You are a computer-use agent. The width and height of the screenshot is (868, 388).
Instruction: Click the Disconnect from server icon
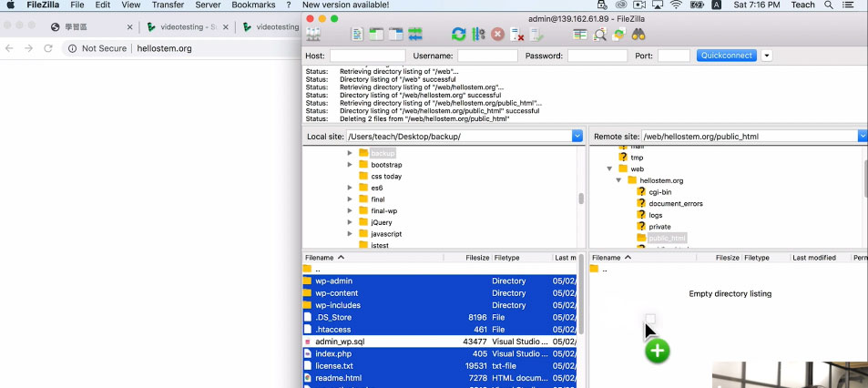(516, 35)
